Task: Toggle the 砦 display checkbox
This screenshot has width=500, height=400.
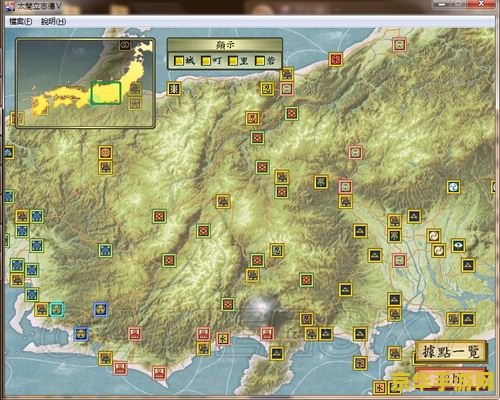Action: click(x=260, y=61)
